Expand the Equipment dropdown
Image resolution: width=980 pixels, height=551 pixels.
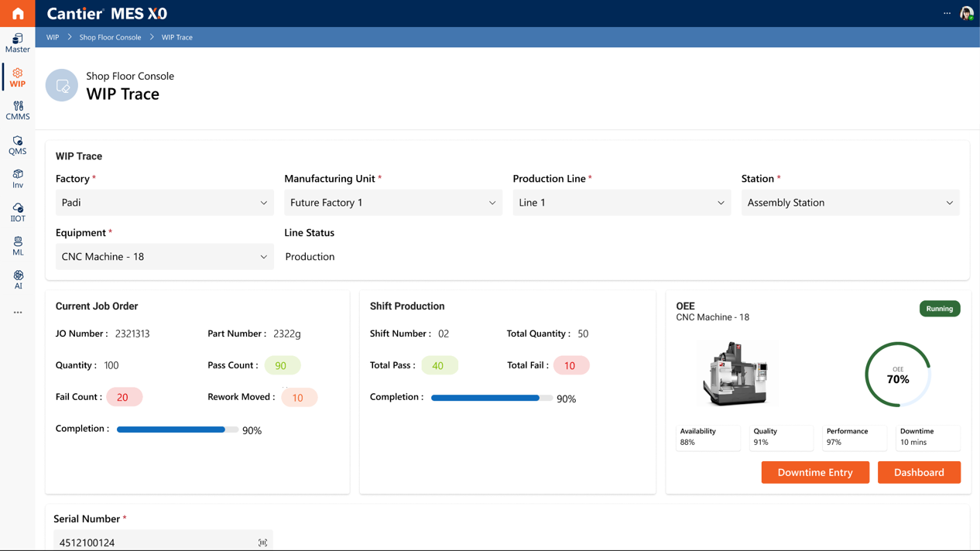(x=164, y=257)
